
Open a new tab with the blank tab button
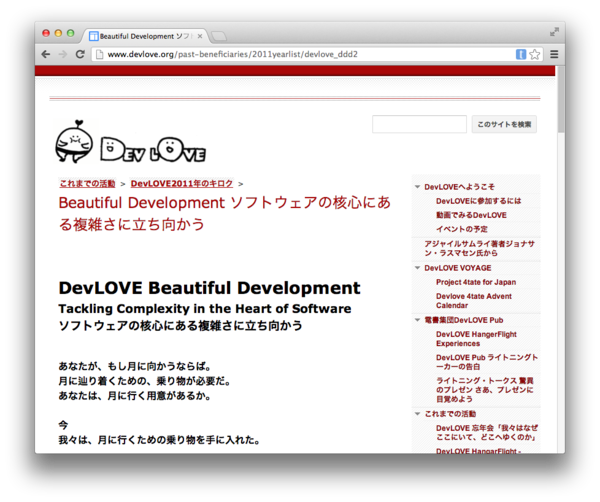(219, 36)
